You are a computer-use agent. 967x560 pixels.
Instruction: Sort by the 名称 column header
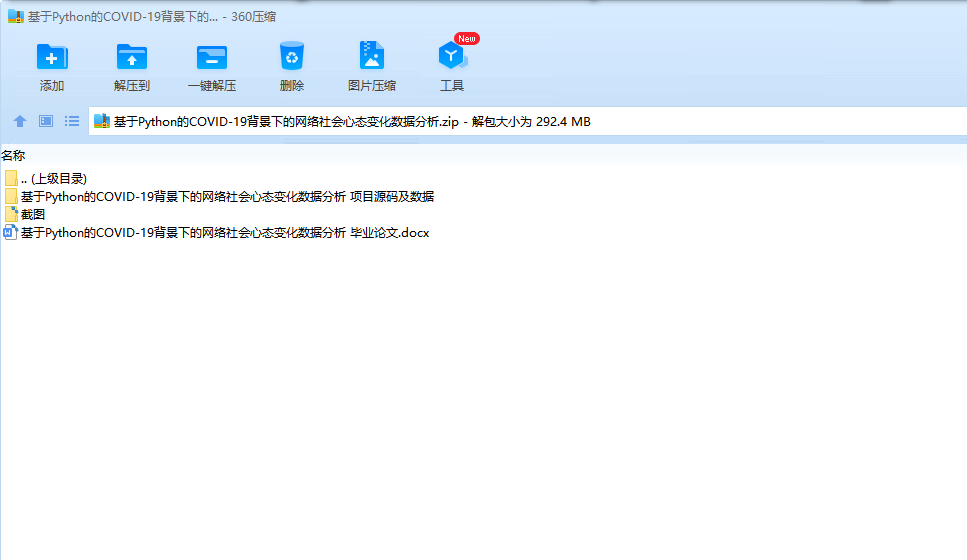point(13,155)
